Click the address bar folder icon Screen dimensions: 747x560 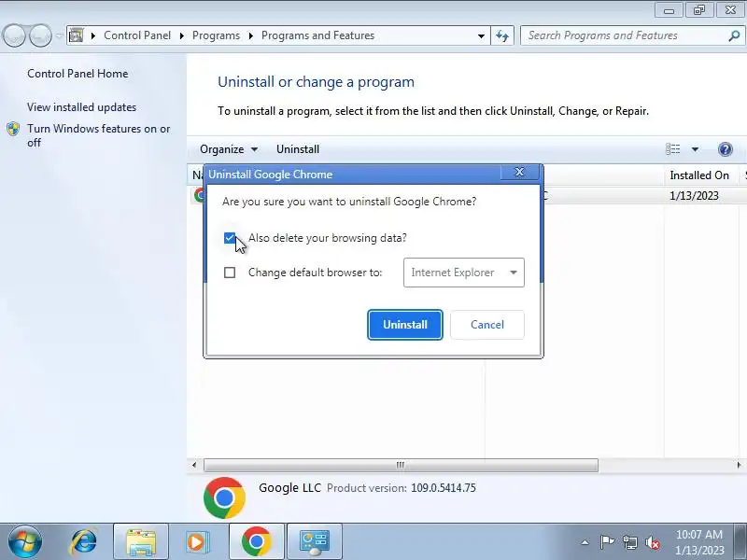tap(76, 35)
